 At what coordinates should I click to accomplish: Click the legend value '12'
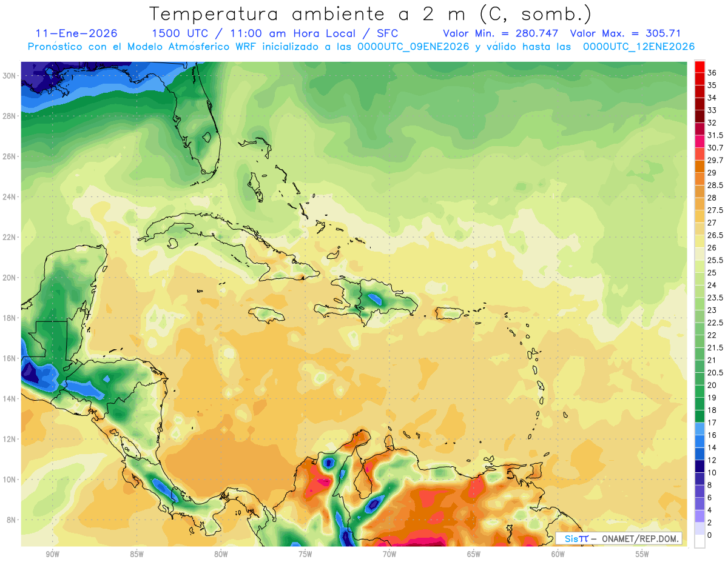point(712,460)
